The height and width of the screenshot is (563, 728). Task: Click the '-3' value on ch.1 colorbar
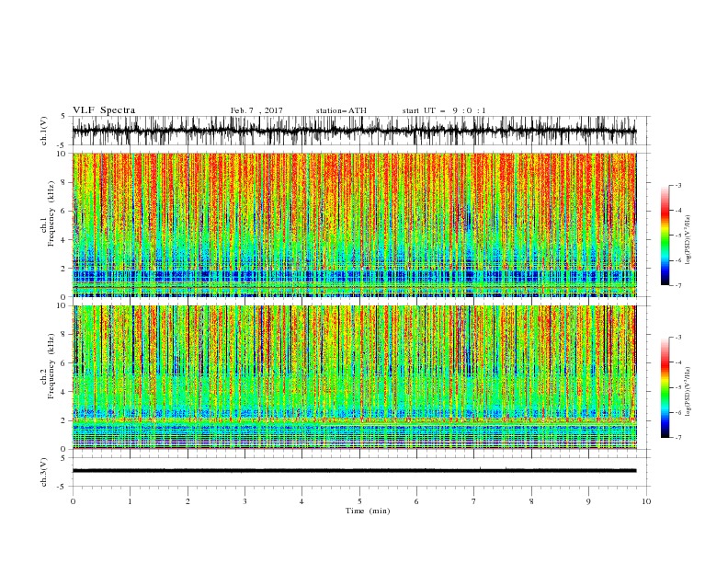point(677,185)
